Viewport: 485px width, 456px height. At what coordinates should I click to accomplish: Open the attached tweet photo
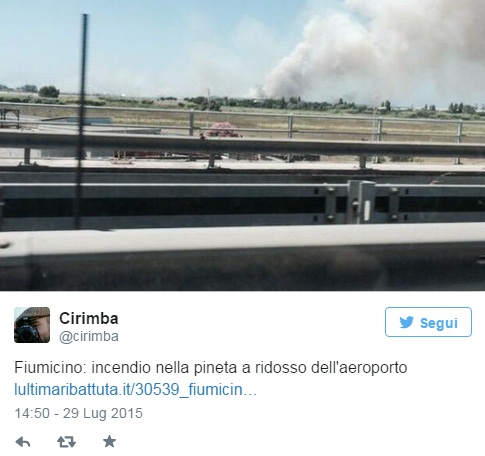(242, 145)
